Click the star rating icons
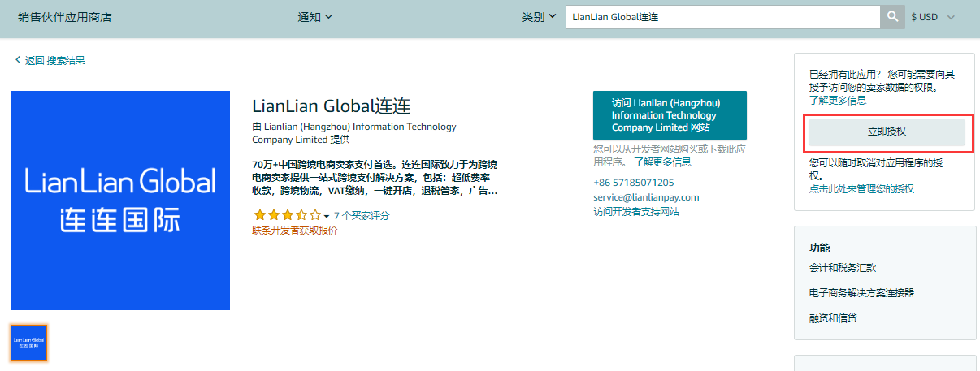 287,216
